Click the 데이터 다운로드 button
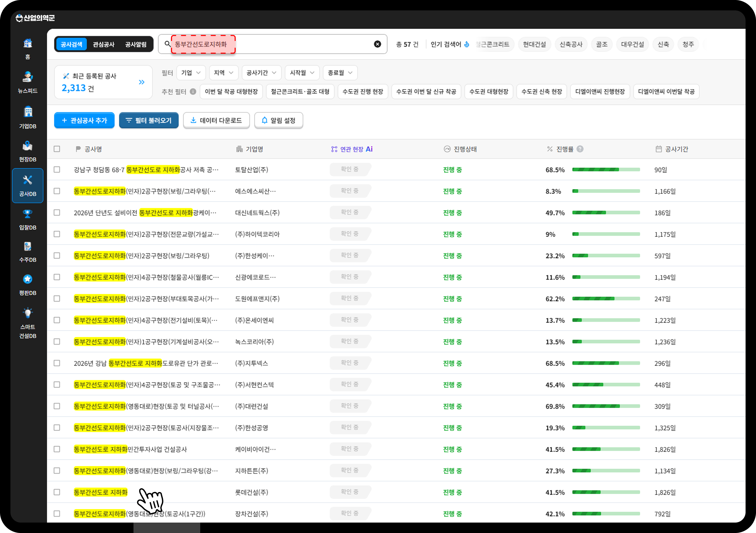 [x=216, y=120]
